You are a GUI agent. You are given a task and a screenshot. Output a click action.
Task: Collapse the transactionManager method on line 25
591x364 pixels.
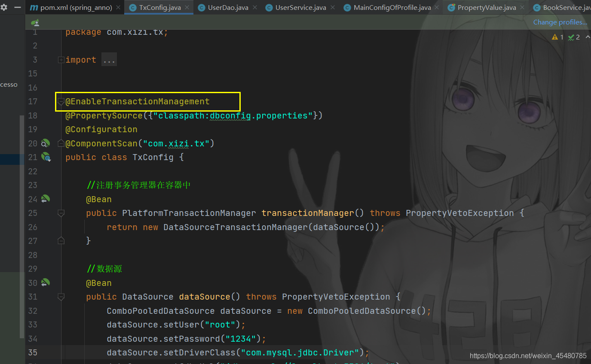tap(61, 213)
